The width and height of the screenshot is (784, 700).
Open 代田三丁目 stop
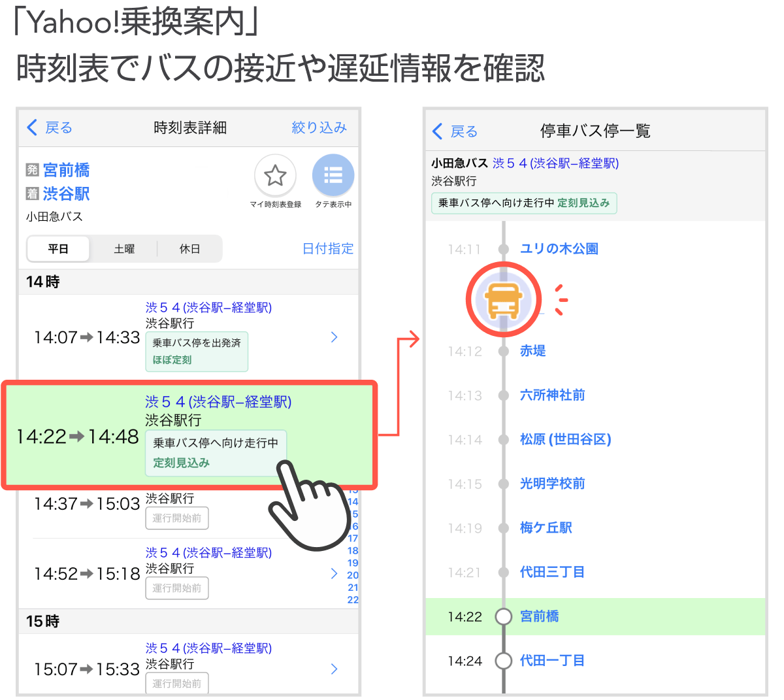coord(553,572)
